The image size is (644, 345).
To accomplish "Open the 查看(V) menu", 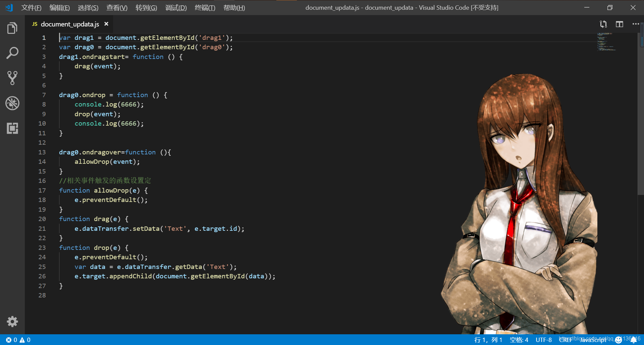I will pyautogui.click(x=117, y=8).
